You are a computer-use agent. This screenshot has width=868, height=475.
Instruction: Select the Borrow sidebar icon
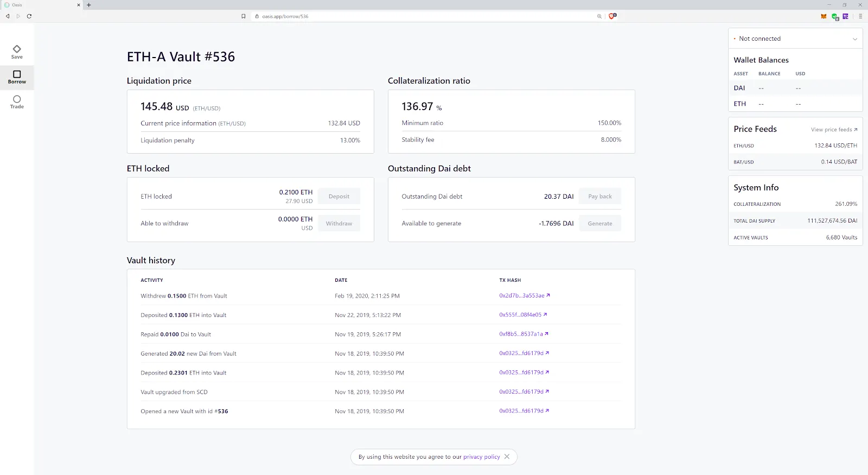[x=17, y=77]
